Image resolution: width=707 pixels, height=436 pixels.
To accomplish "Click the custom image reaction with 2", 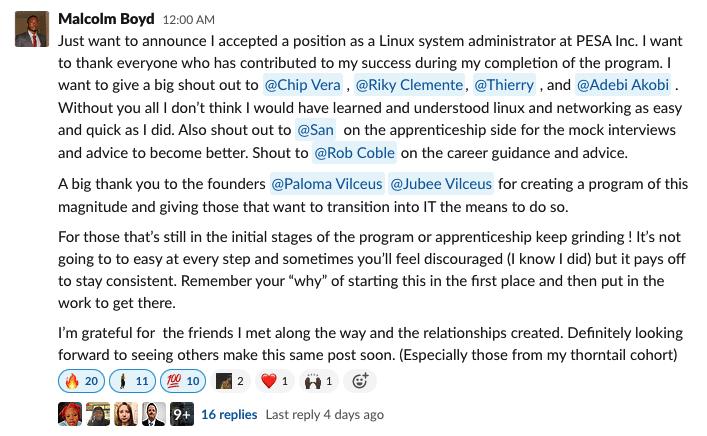I will pos(230,381).
